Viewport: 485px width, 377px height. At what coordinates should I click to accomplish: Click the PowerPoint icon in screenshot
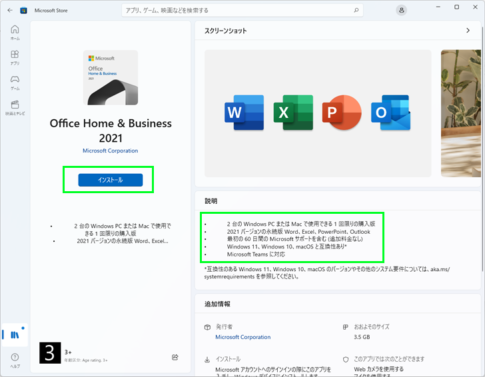(x=342, y=113)
